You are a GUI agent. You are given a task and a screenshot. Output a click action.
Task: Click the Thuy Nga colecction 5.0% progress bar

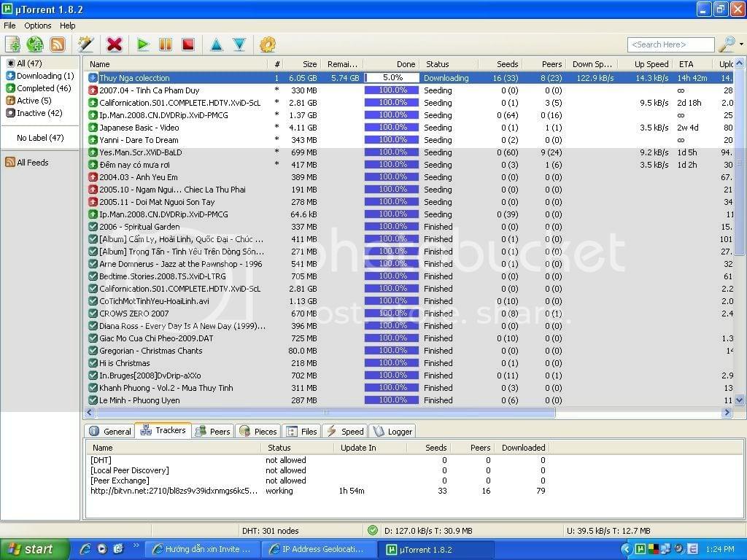pos(392,77)
